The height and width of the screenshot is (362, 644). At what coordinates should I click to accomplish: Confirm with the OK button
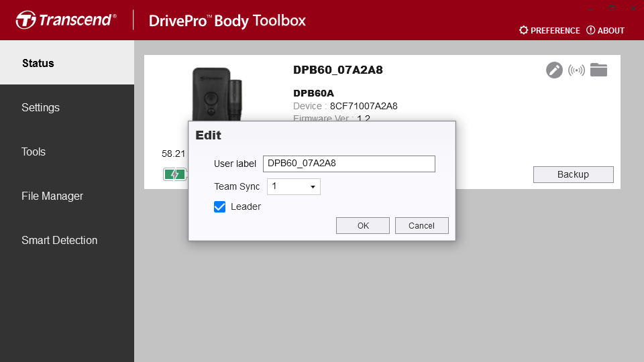(363, 226)
